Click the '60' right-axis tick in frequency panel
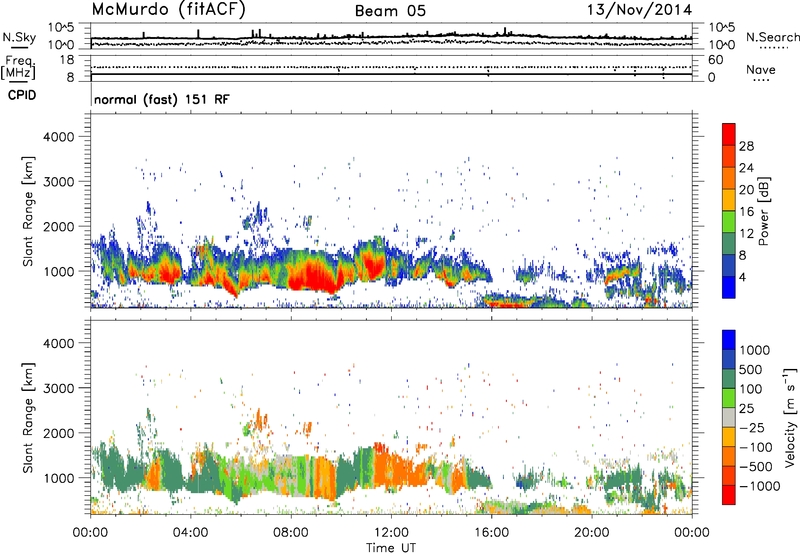This screenshot has width=800, height=554. click(715, 60)
